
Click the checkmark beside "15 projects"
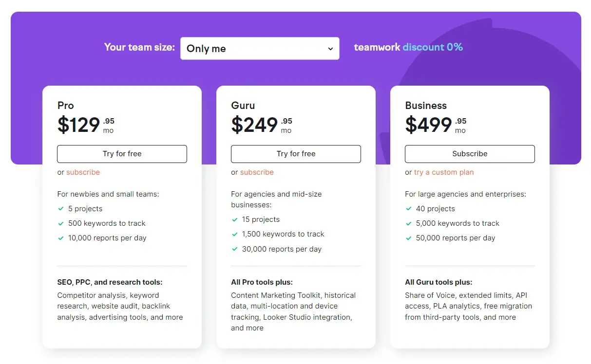click(x=235, y=219)
